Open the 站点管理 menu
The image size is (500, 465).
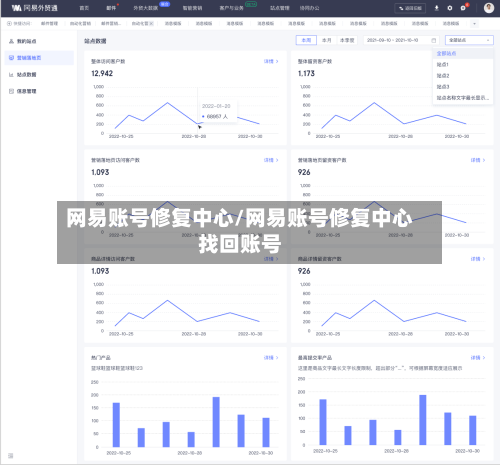pos(280,8)
